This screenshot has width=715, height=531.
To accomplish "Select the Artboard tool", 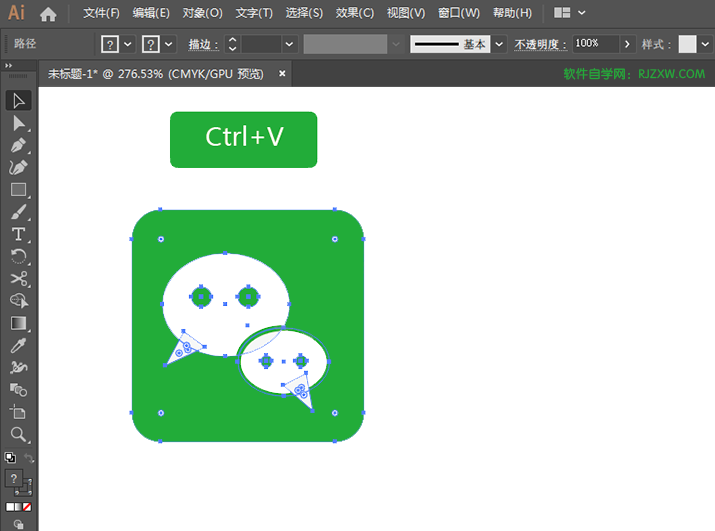I will pos(18,412).
